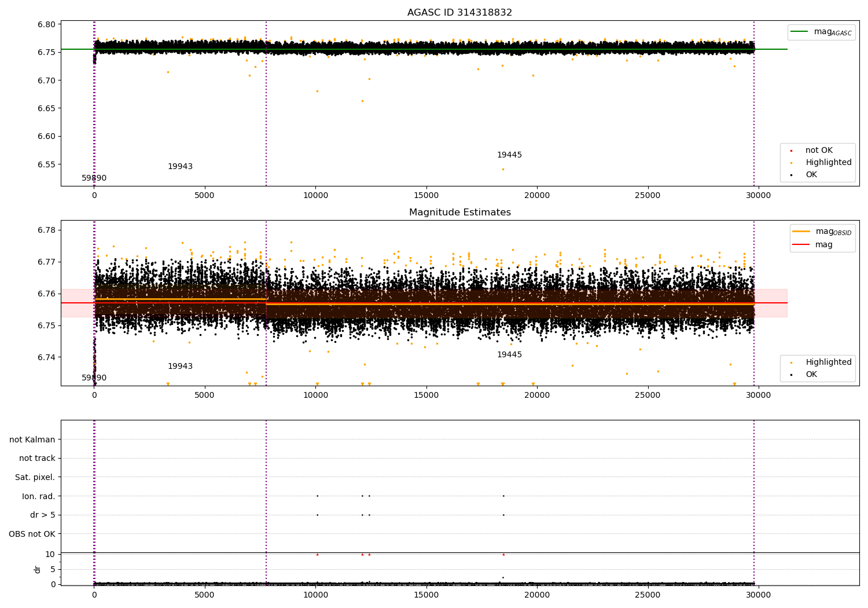This screenshot has width=868, height=608.
Task: Click the 15000 x-tick under the Magnitude Estimates plot
Action: [x=426, y=395]
